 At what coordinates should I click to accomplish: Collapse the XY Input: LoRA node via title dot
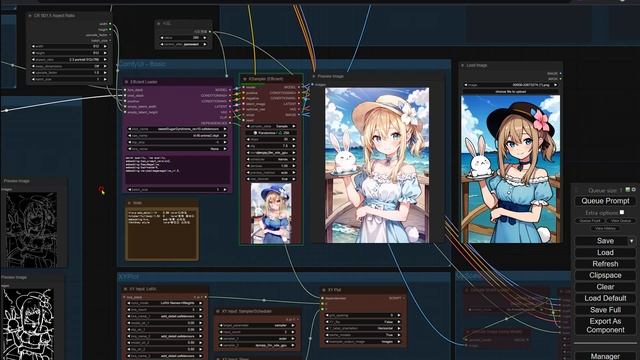pyautogui.click(x=125, y=289)
